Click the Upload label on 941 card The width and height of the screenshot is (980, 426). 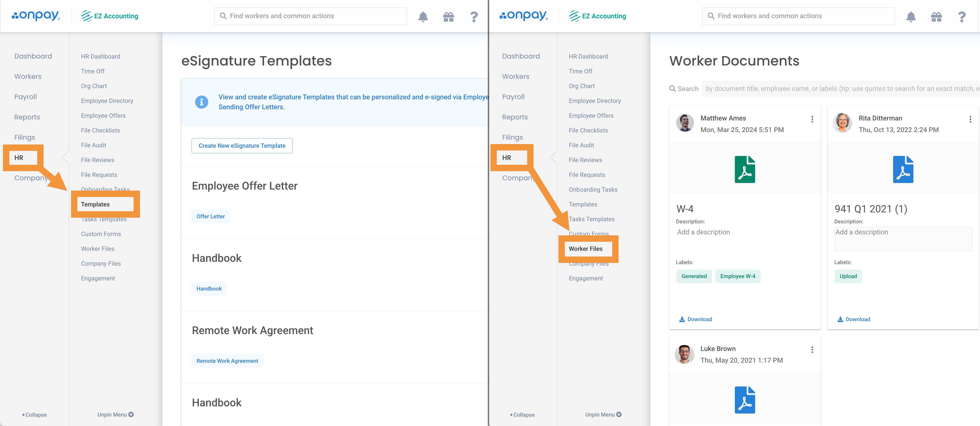(848, 276)
